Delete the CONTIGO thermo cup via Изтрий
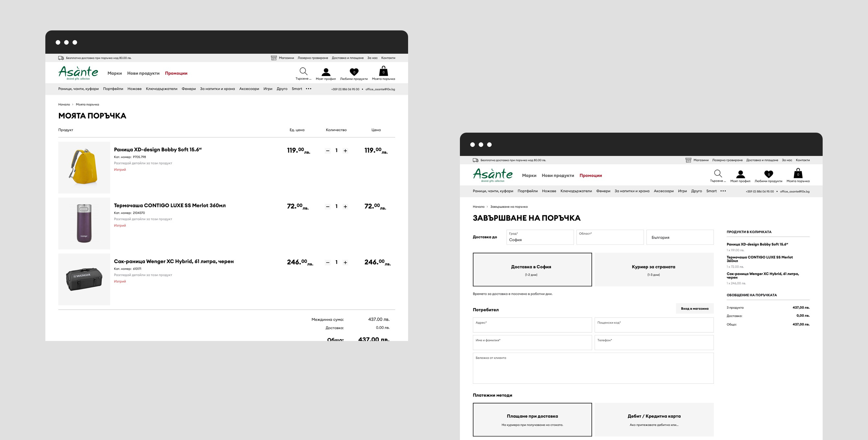868x440 pixels. point(120,225)
